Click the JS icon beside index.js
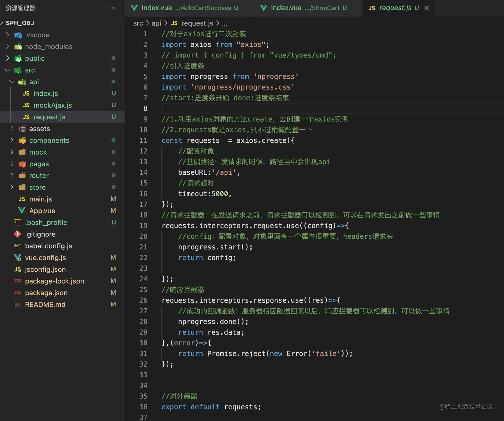Screen dimensions: 504x421 click(x=26, y=94)
